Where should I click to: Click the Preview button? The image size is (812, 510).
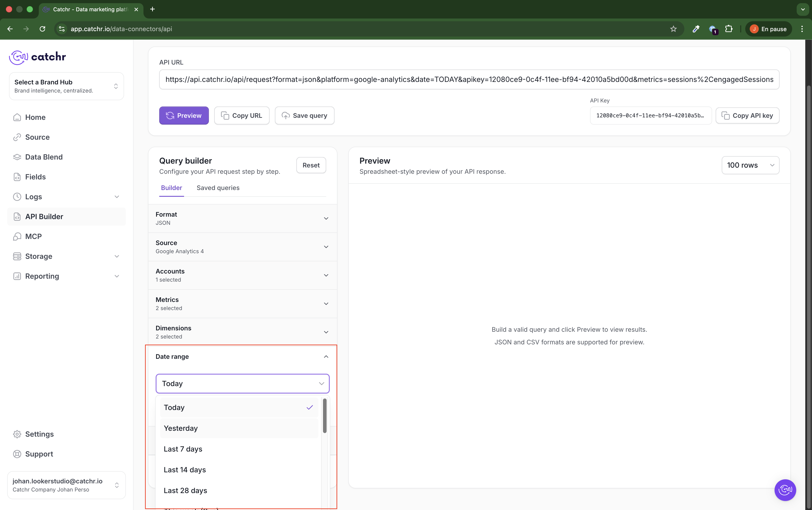pos(184,116)
